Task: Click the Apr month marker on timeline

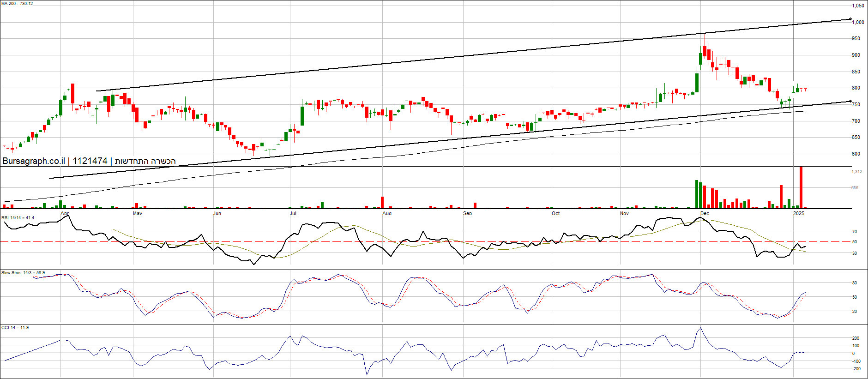Action: tap(65, 213)
